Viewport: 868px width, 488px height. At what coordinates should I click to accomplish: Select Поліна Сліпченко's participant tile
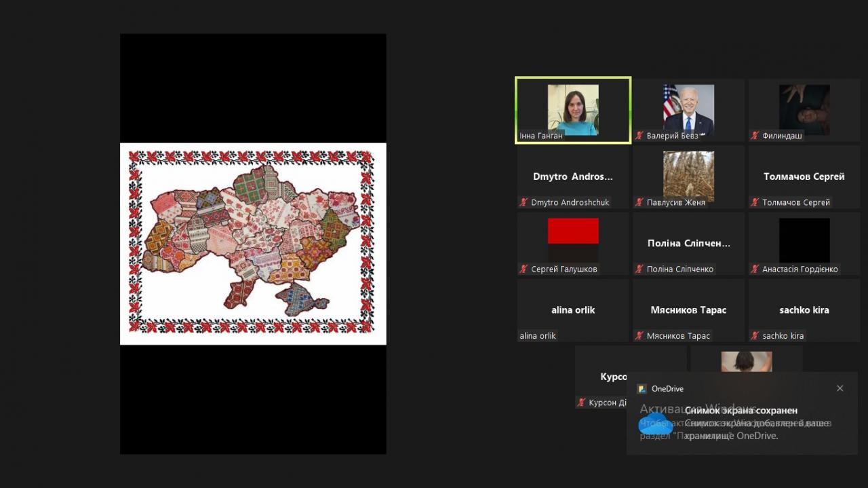tap(688, 243)
